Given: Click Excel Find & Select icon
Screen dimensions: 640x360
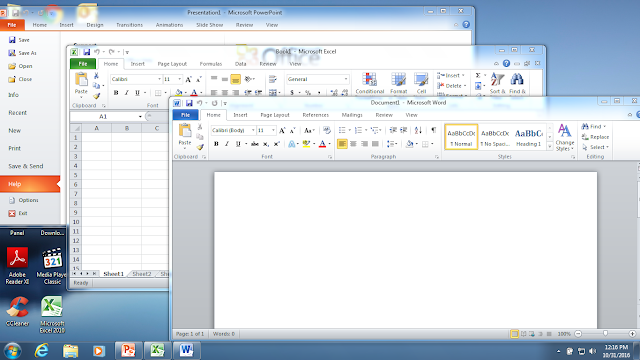Looking at the screenshot, I should [517, 84].
